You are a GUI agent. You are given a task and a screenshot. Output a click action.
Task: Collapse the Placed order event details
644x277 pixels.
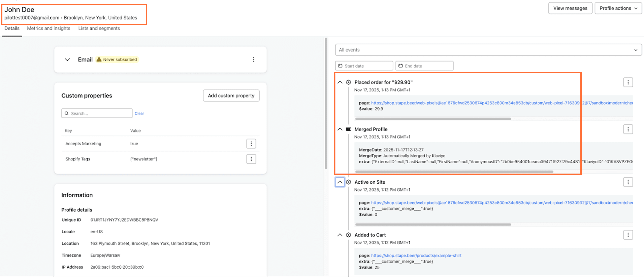[x=340, y=82]
